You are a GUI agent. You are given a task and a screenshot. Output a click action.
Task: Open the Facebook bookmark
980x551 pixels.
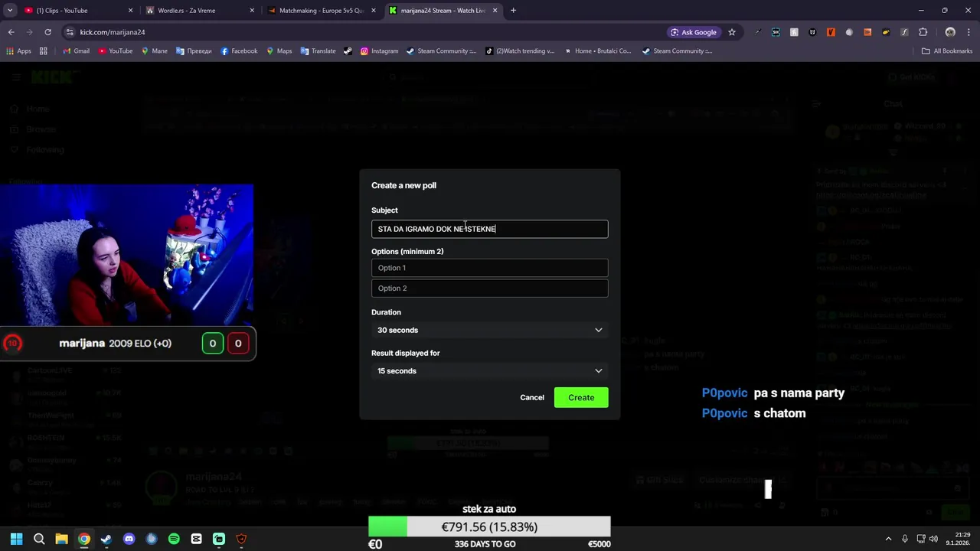239,51
